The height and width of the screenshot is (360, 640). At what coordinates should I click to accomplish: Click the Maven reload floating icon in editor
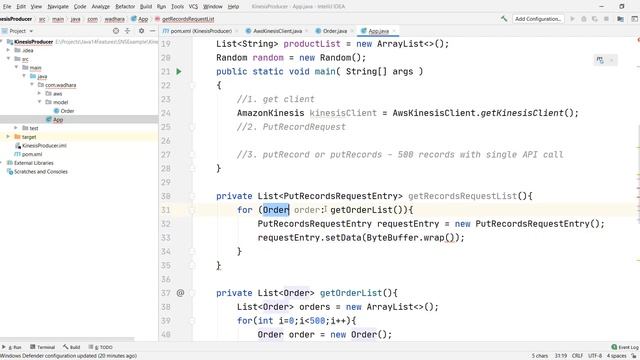(600, 60)
